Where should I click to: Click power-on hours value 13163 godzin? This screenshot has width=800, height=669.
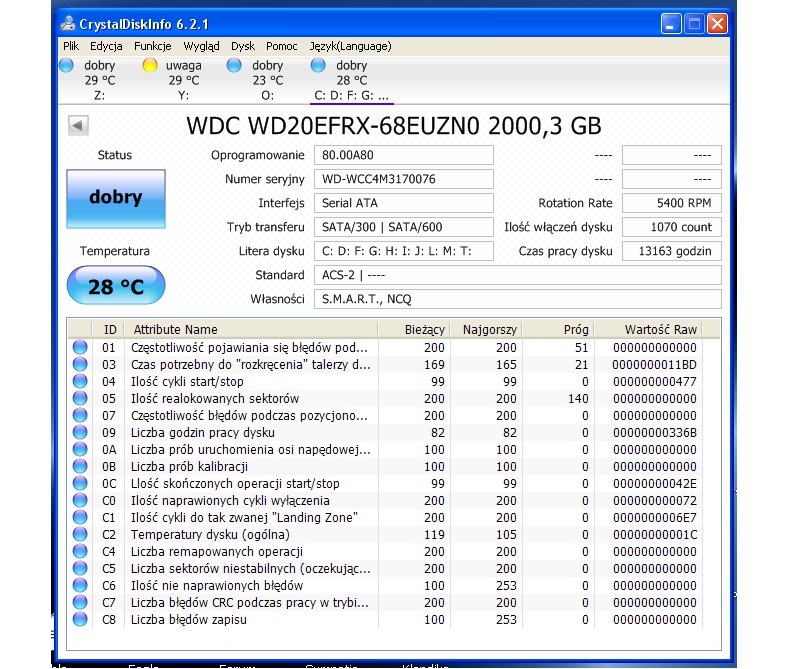tap(671, 251)
